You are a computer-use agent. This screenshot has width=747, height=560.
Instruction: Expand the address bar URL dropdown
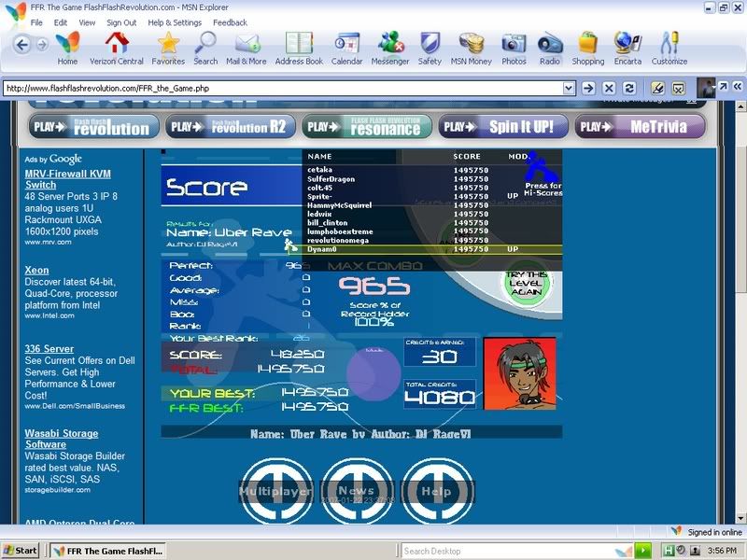tap(569, 88)
